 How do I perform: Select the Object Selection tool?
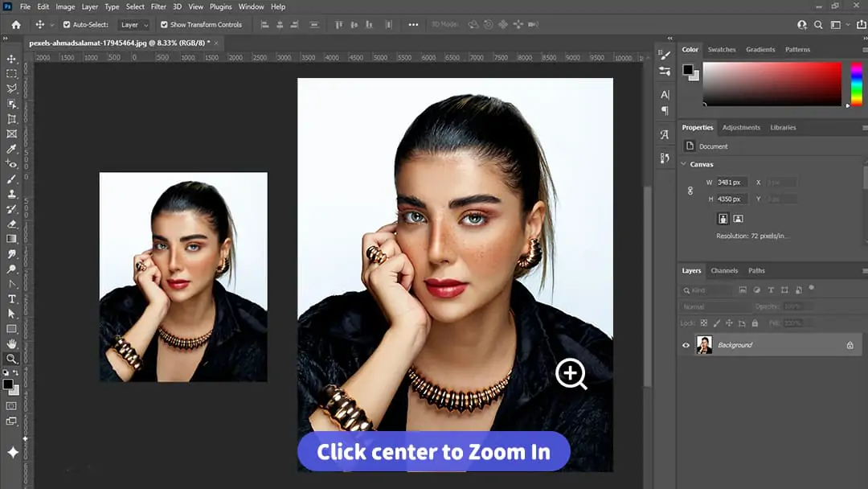[11, 104]
